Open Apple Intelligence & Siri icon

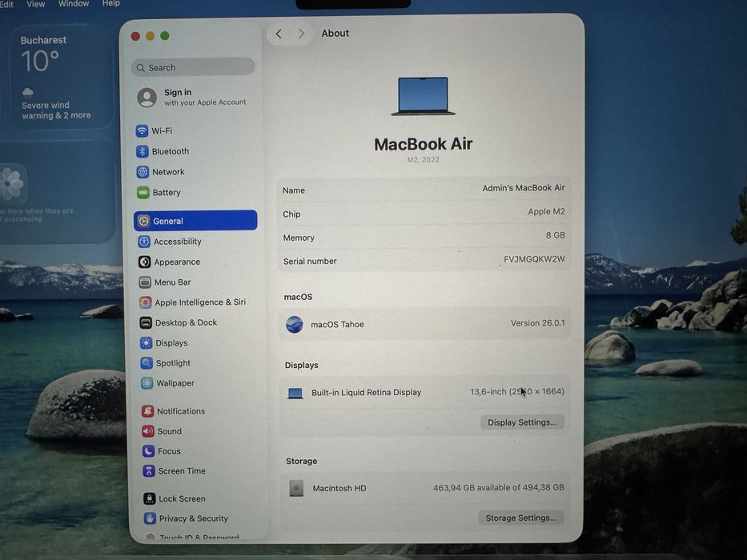click(145, 302)
